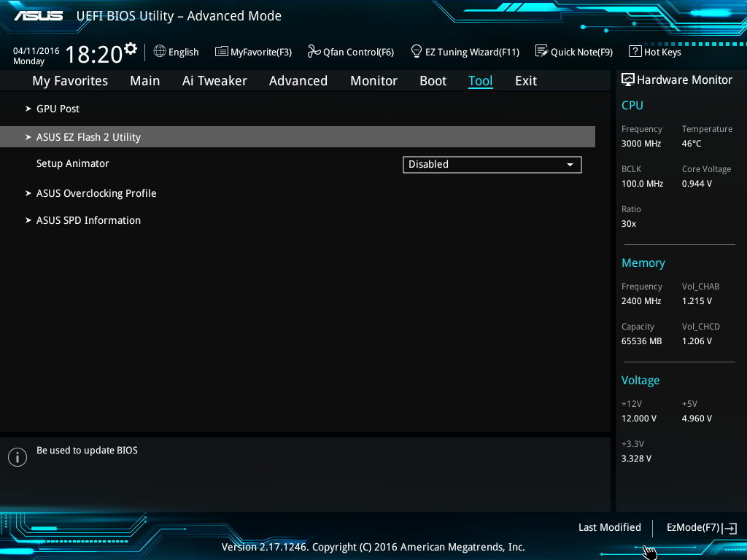Go to the Boot tab

tap(433, 81)
